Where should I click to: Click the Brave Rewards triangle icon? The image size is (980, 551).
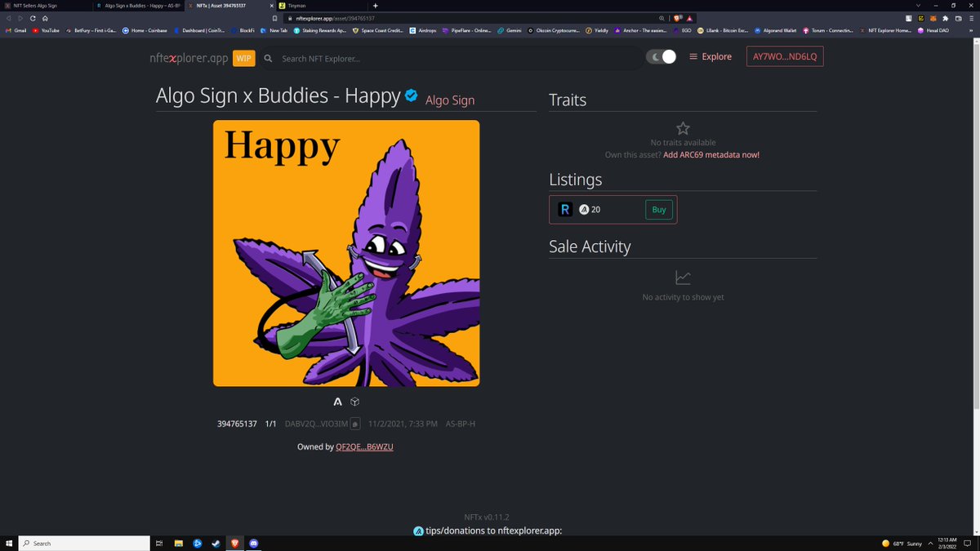tap(689, 18)
